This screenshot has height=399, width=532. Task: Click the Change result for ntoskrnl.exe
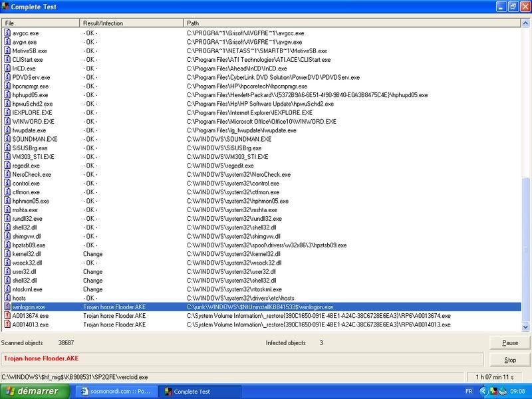tap(92, 289)
